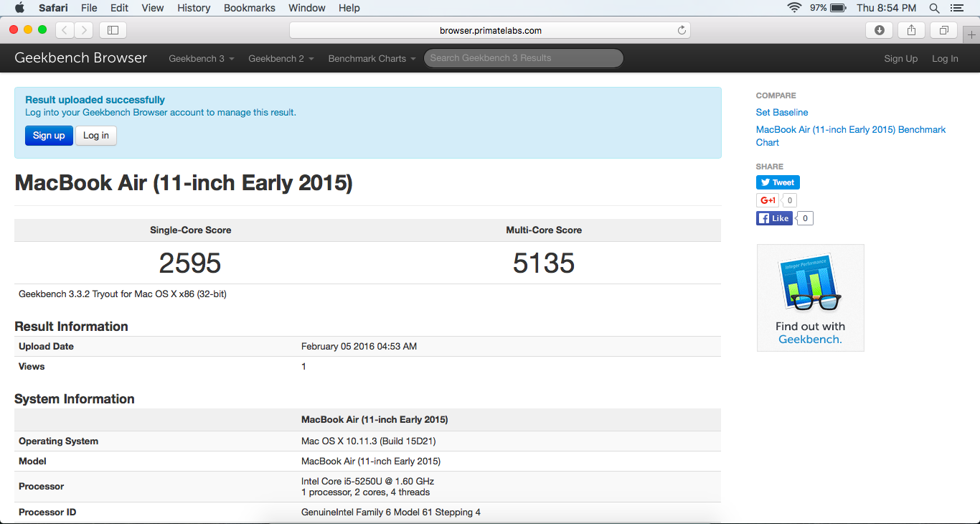Go back with Safari's back arrow
This screenshot has width=980, height=524.
coord(65,30)
